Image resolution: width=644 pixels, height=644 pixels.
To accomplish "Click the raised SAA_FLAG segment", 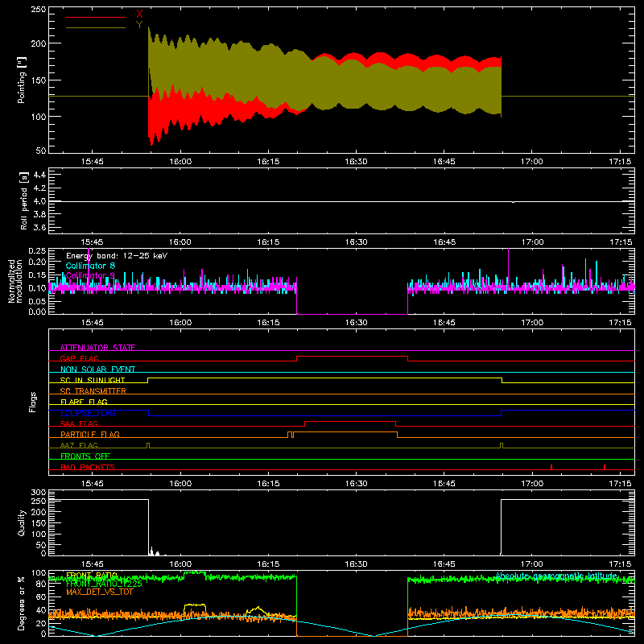I will point(350,422).
